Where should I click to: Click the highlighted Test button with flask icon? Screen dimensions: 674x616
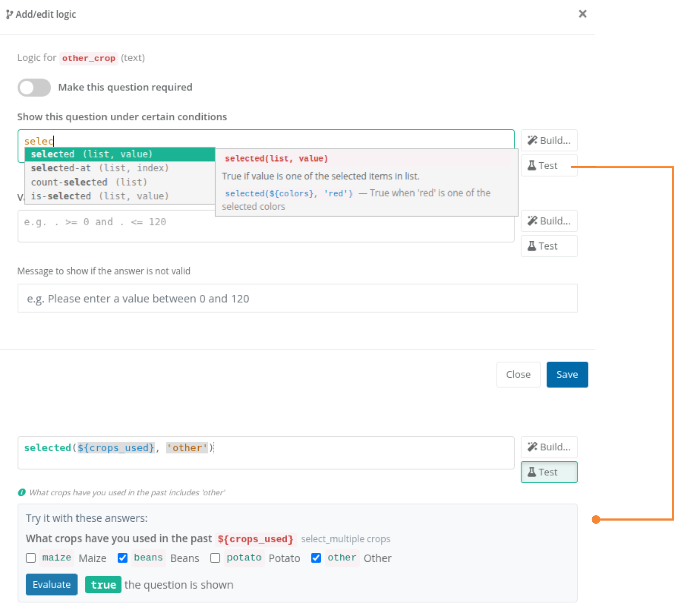tap(549, 472)
